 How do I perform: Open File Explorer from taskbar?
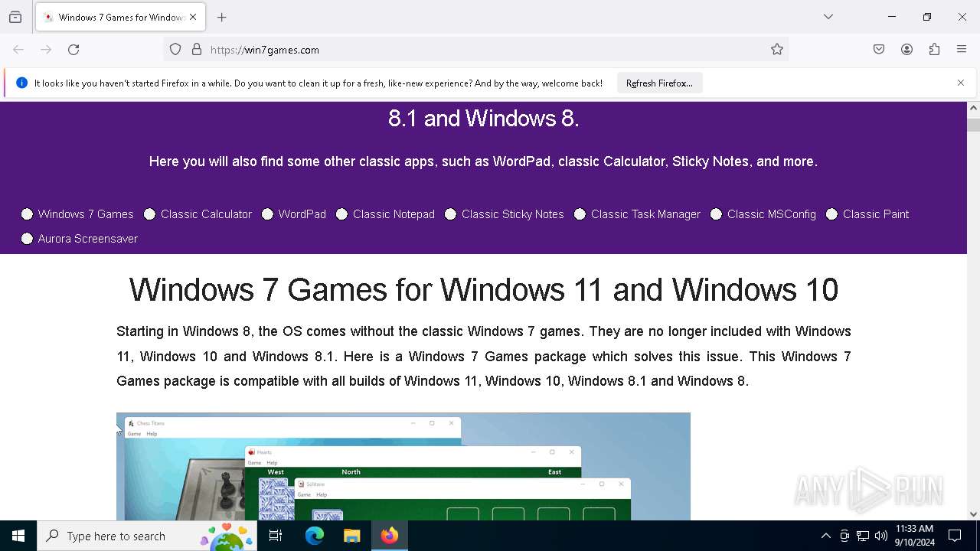click(351, 536)
